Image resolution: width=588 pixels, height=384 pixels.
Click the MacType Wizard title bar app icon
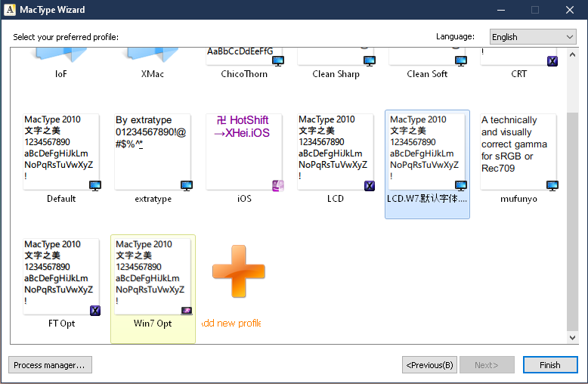[10, 10]
